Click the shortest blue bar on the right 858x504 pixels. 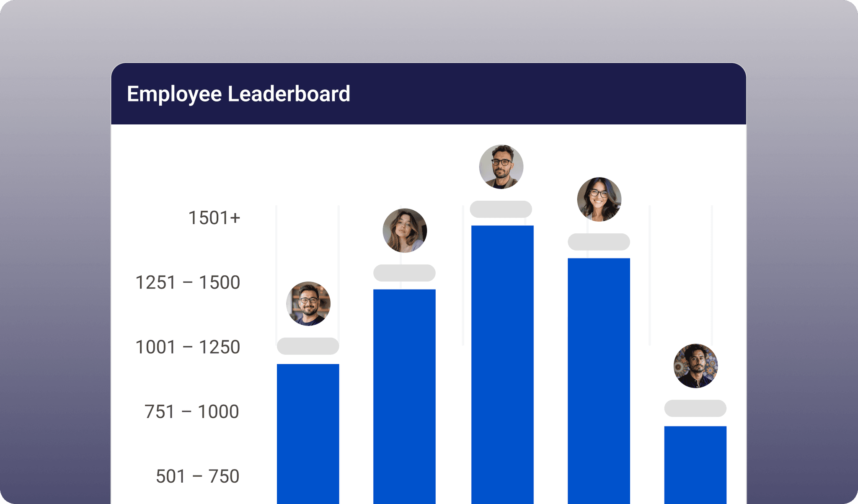pyautogui.click(x=696, y=465)
